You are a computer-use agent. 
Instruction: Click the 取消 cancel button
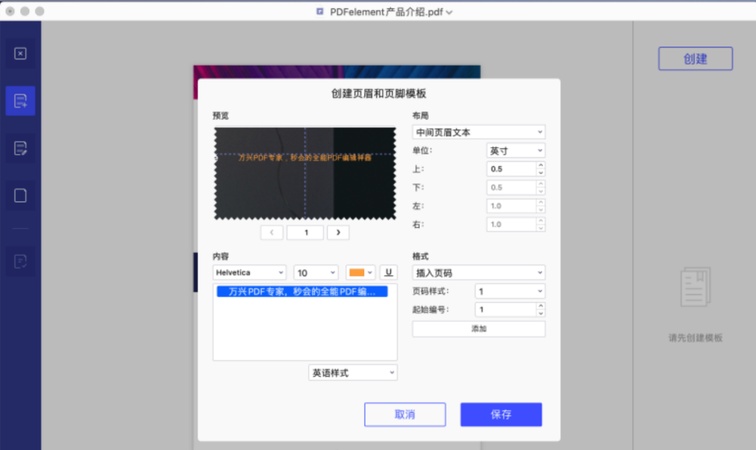click(405, 414)
